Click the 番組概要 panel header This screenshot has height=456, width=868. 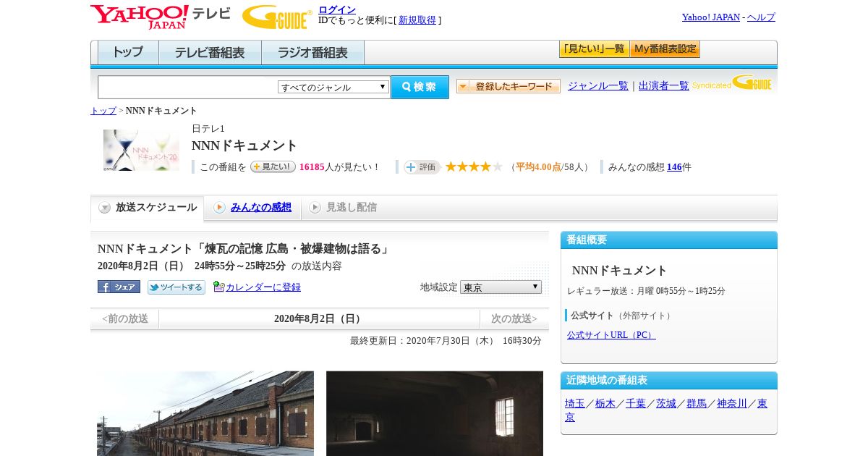669,240
